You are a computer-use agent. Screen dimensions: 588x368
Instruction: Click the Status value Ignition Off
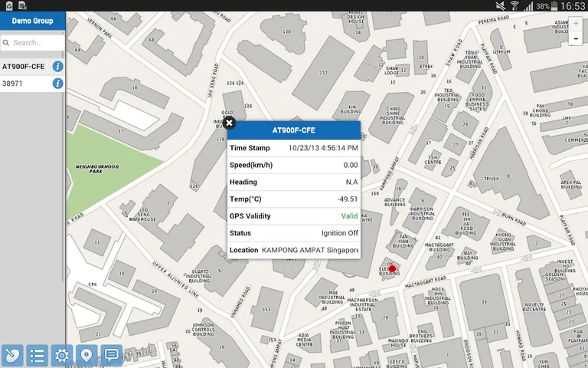coord(340,233)
